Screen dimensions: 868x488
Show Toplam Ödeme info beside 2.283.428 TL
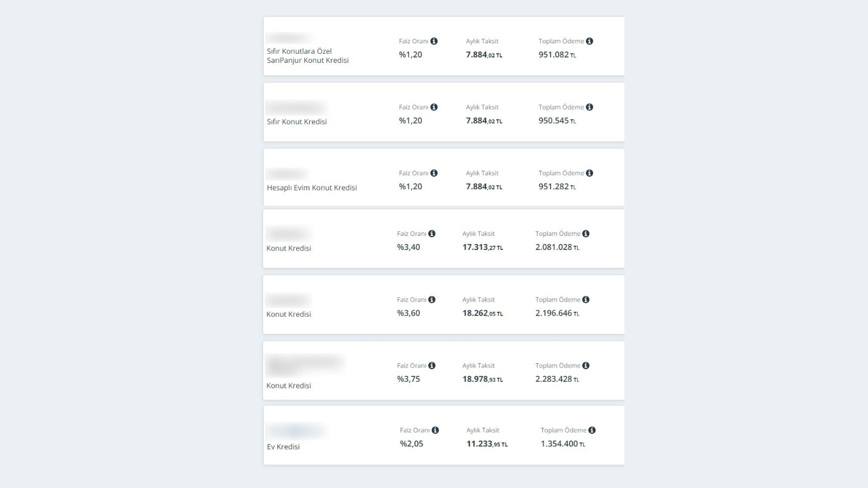tap(586, 366)
